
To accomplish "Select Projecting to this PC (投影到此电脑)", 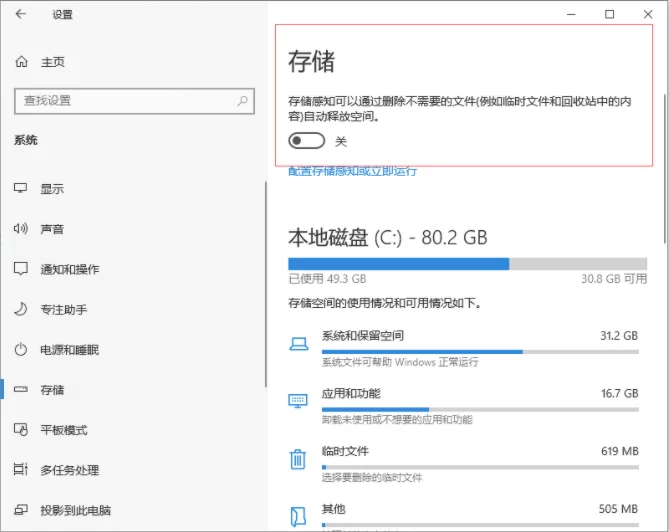I will pyautogui.click(x=75, y=510).
